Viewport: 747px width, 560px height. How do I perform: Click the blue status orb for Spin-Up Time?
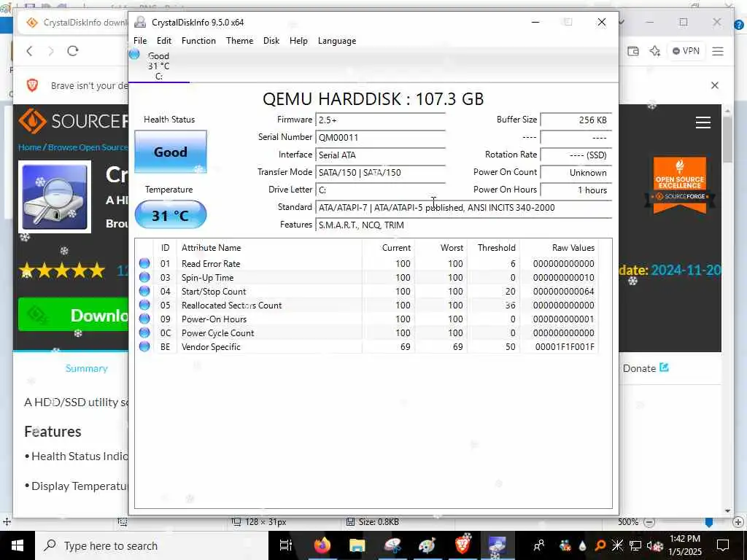click(144, 277)
